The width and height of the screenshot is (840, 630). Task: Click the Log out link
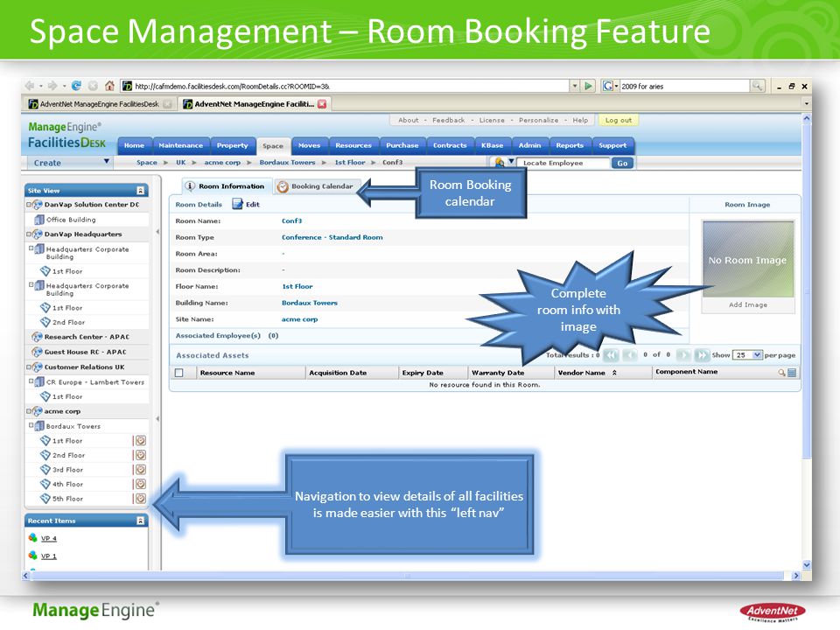coord(619,120)
